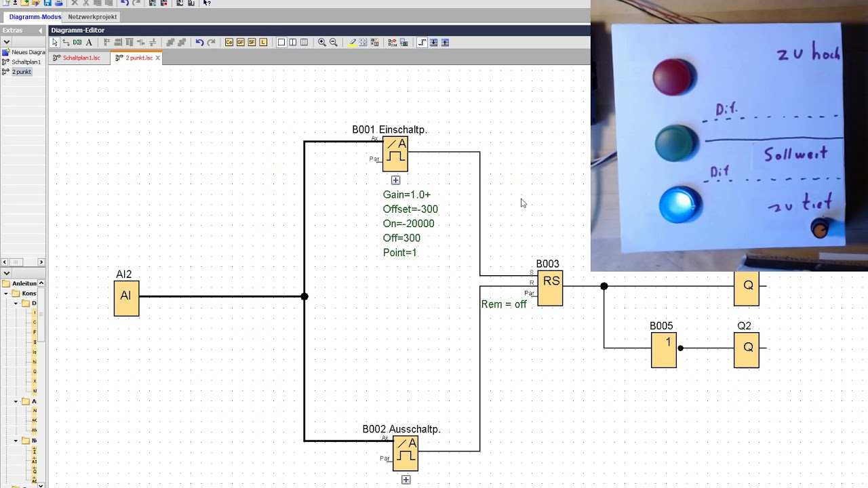Close the 2 punkt.lsc tab

coord(158,58)
